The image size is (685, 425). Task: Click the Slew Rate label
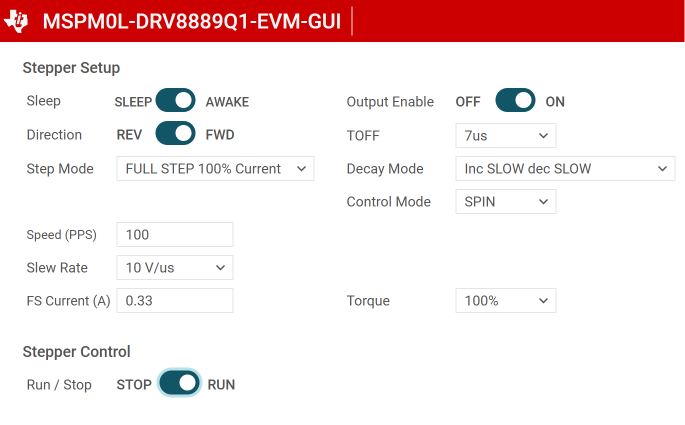57,268
